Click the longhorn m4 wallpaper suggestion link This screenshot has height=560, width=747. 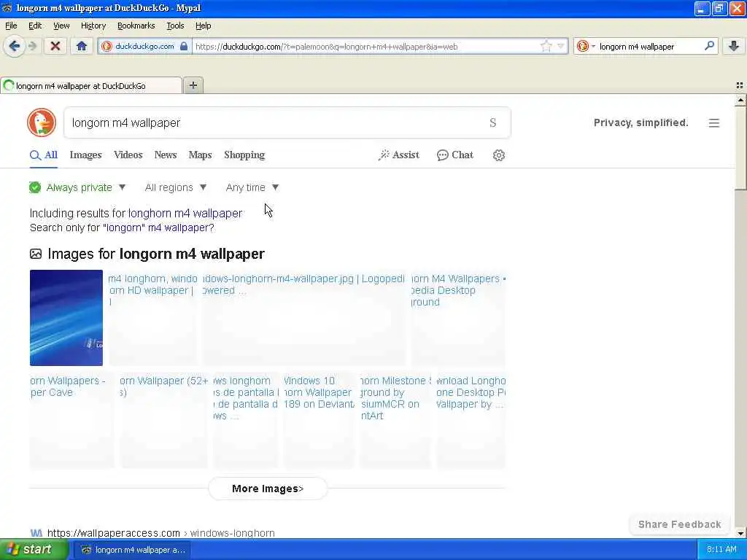[185, 214]
